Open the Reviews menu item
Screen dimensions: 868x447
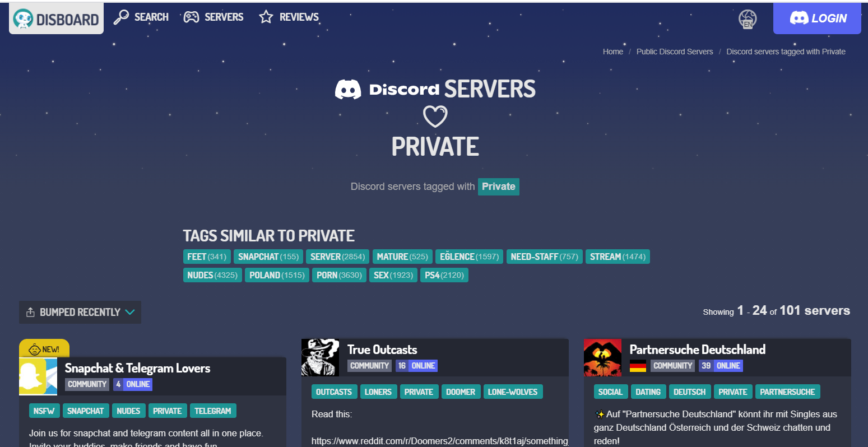[x=289, y=17]
